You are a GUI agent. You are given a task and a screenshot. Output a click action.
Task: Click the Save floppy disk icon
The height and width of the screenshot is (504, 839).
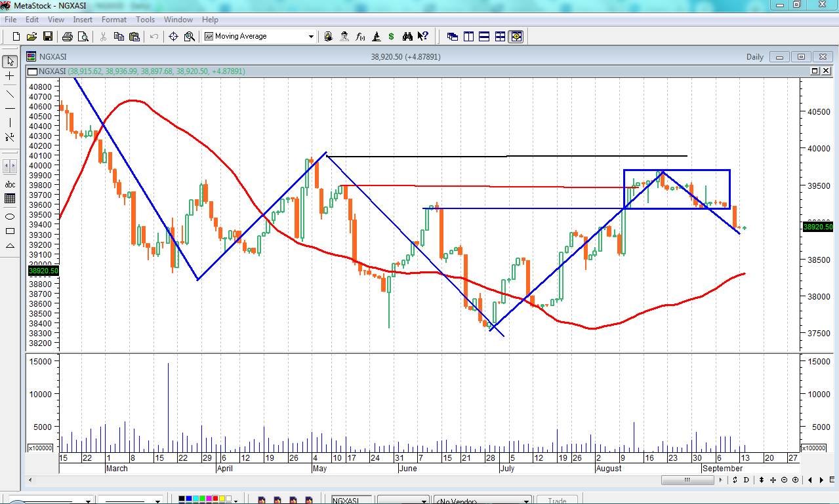pos(47,37)
